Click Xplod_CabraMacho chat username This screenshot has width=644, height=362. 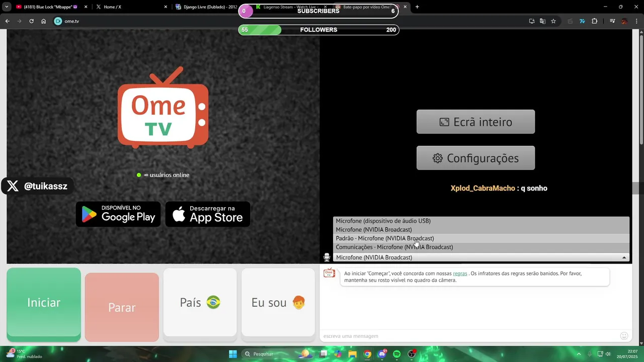click(483, 188)
